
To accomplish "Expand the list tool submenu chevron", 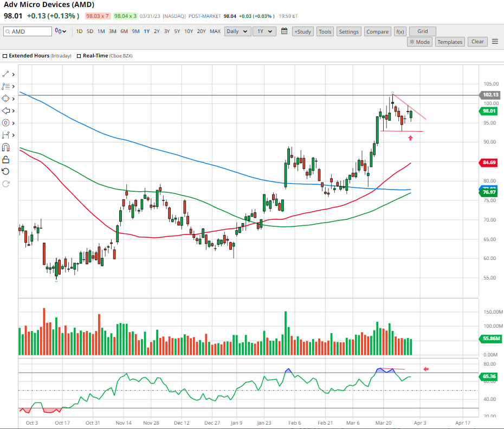I will 13,87.
